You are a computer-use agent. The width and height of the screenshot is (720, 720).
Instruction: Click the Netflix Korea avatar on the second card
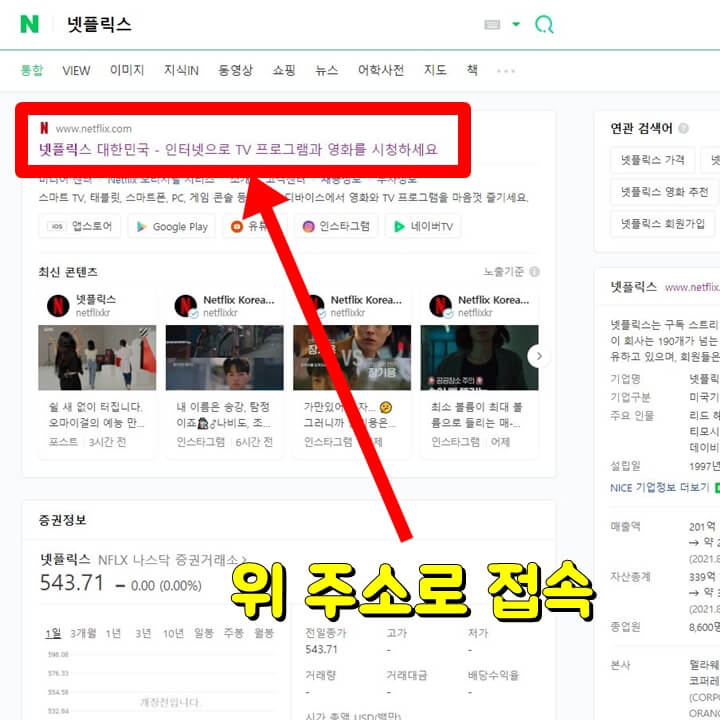(186, 306)
